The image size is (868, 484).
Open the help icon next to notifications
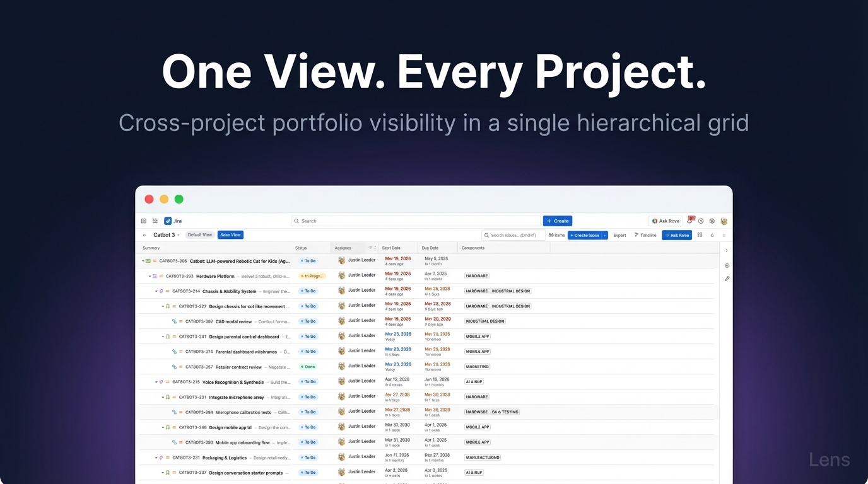pos(701,221)
